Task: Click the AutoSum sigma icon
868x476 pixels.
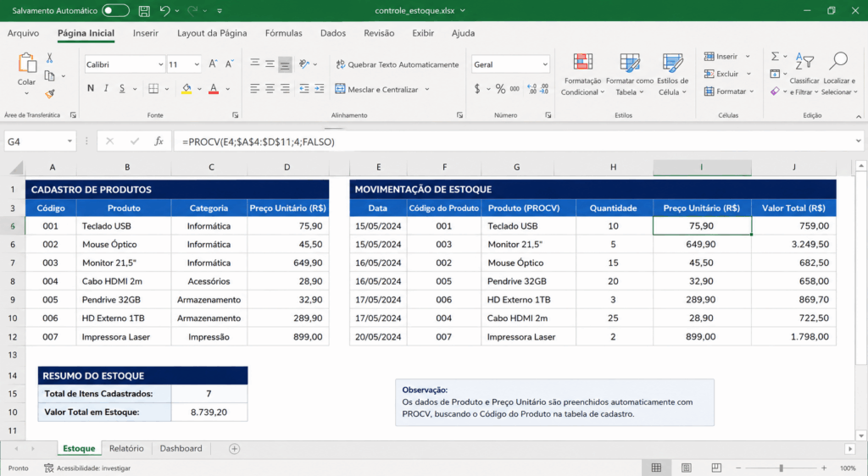Action: pyautogui.click(x=775, y=57)
